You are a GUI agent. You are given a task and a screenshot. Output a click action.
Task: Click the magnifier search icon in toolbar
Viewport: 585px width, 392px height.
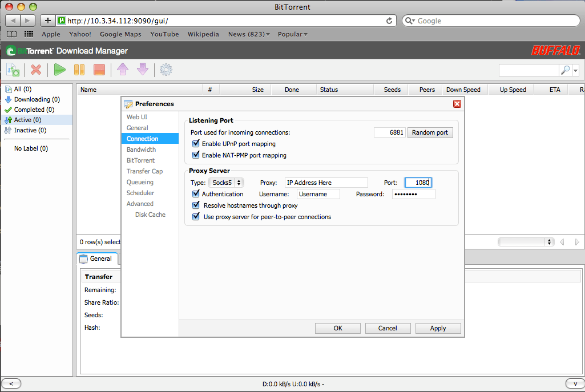(566, 70)
